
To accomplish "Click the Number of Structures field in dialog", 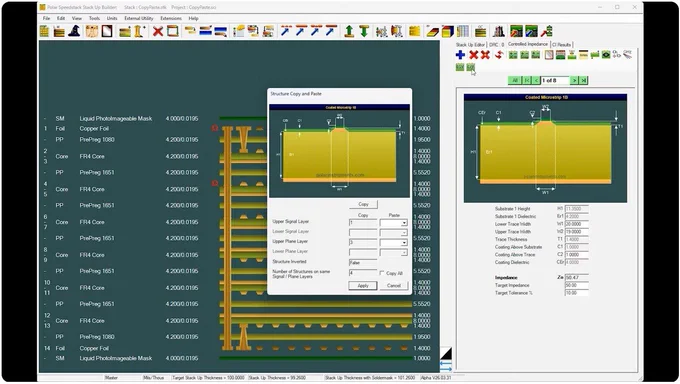I will 363,273.
